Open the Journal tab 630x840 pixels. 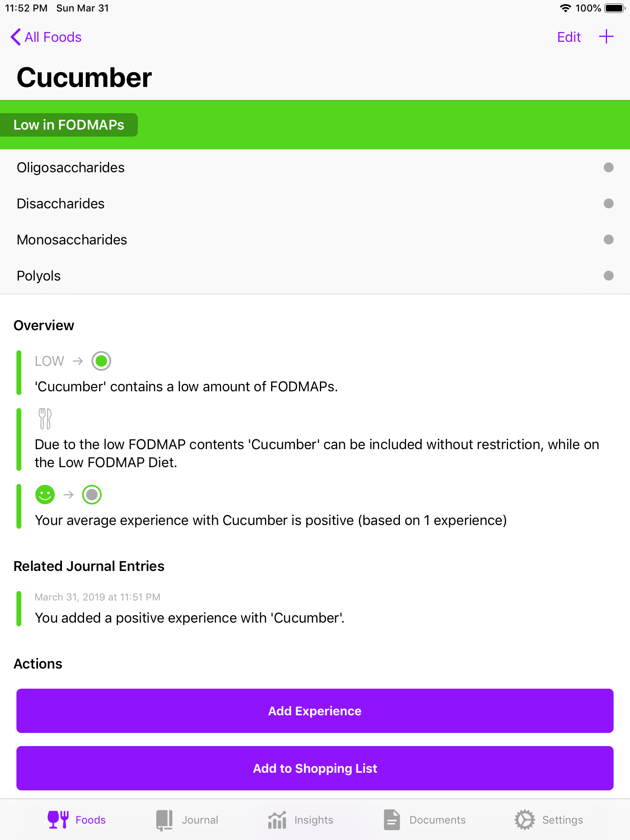187,819
